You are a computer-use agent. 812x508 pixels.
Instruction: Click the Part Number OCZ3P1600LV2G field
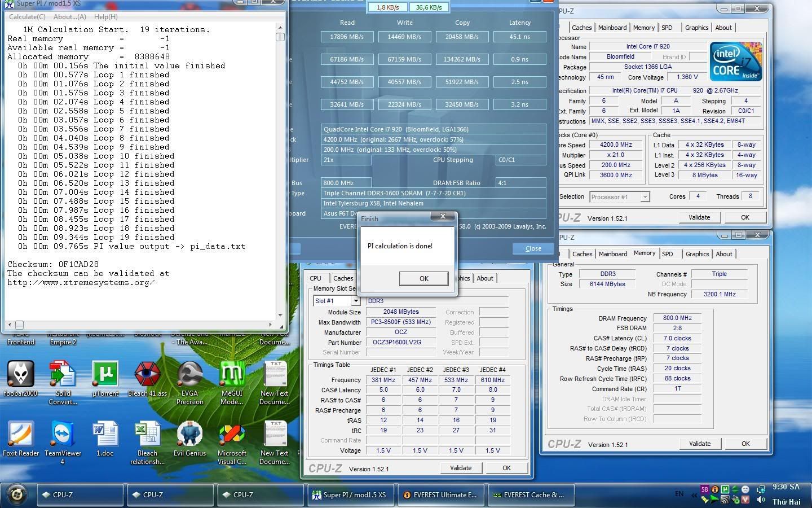[400, 342]
